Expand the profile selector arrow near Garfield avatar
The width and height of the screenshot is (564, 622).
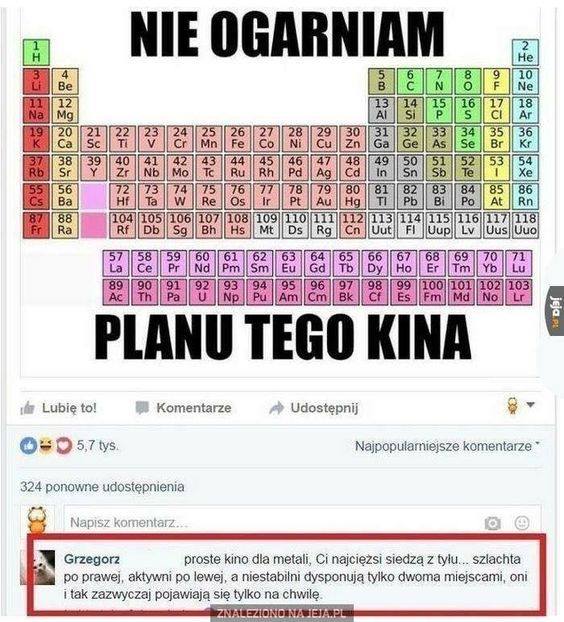(x=530, y=405)
